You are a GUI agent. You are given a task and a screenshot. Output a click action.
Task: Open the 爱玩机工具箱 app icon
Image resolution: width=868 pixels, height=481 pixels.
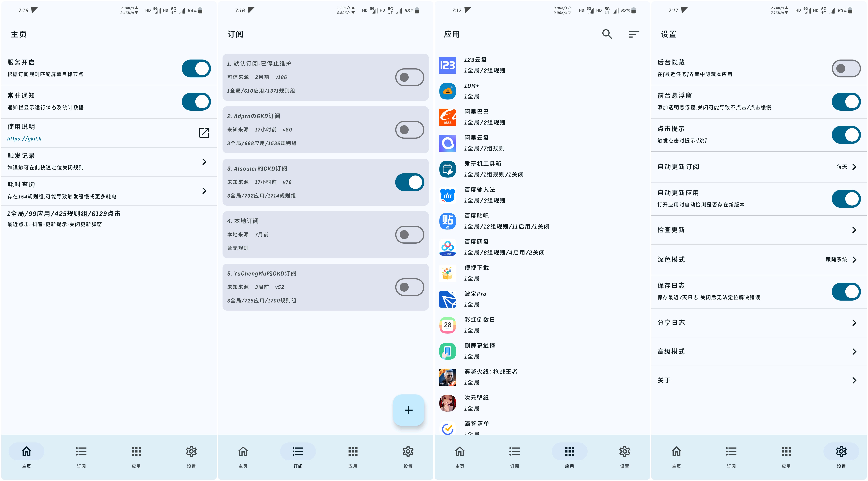(447, 169)
